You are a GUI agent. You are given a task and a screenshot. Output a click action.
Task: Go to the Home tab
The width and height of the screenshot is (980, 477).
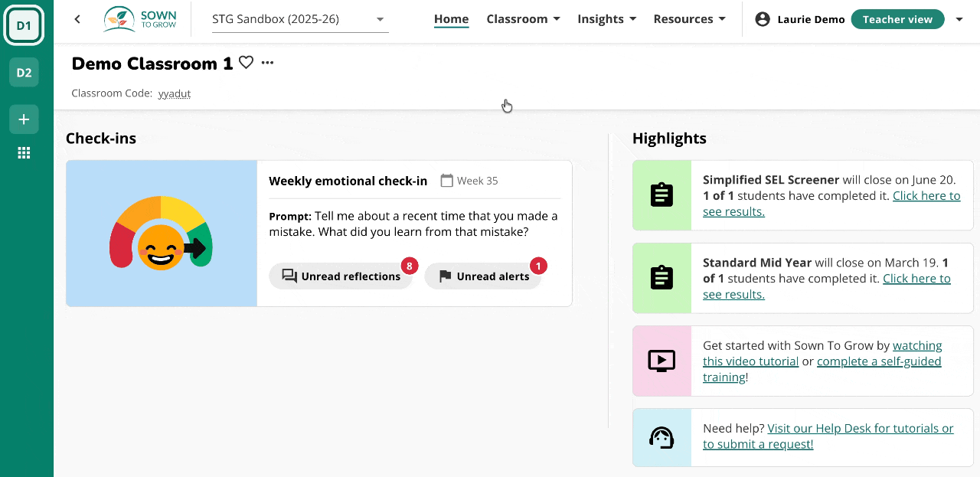(x=451, y=19)
